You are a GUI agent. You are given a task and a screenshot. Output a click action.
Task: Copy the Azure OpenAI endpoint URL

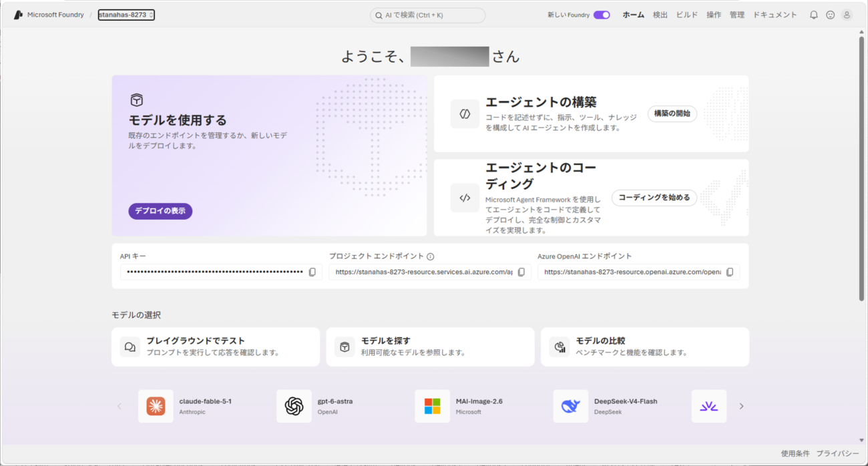tap(730, 272)
